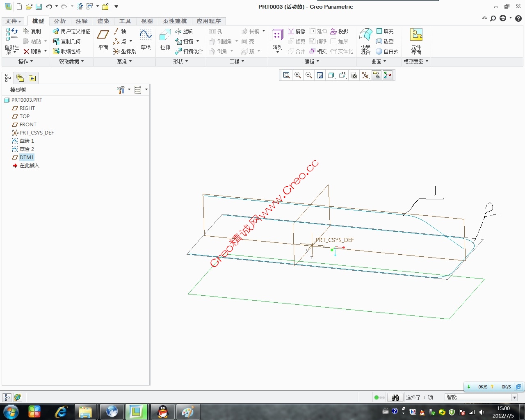Expand the Shapes (形状) group dropdown
The height and width of the screenshot is (420, 525).
pyautogui.click(x=180, y=62)
